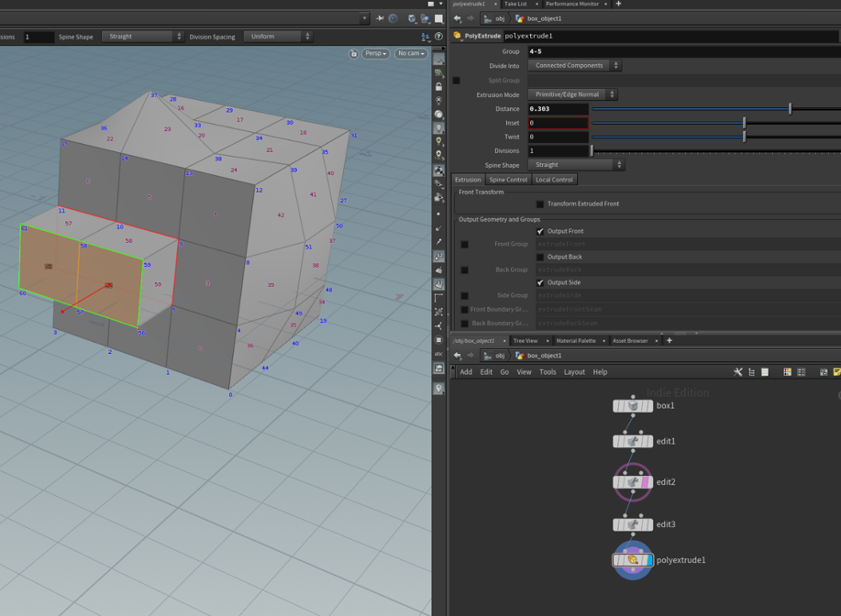Screen dimensions: 841x616
Task: Open the Tools menu in network editor
Action: [x=548, y=372]
